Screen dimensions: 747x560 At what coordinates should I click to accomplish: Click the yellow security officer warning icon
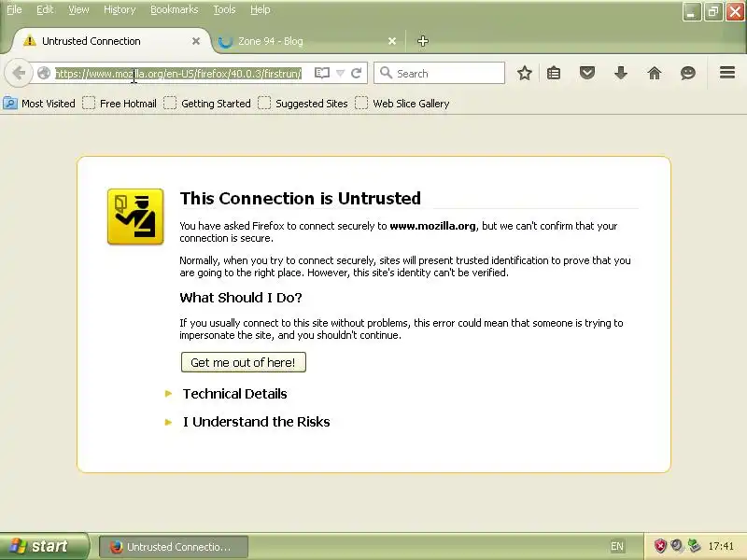click(x=135, y=217)
